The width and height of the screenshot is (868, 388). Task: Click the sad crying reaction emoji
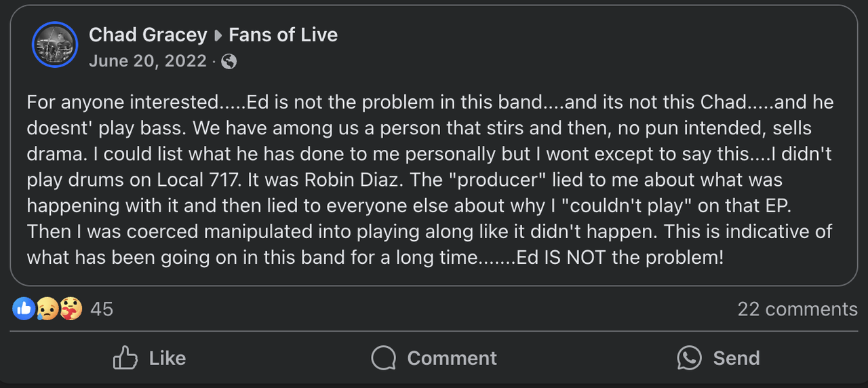[x=47, y=309]
